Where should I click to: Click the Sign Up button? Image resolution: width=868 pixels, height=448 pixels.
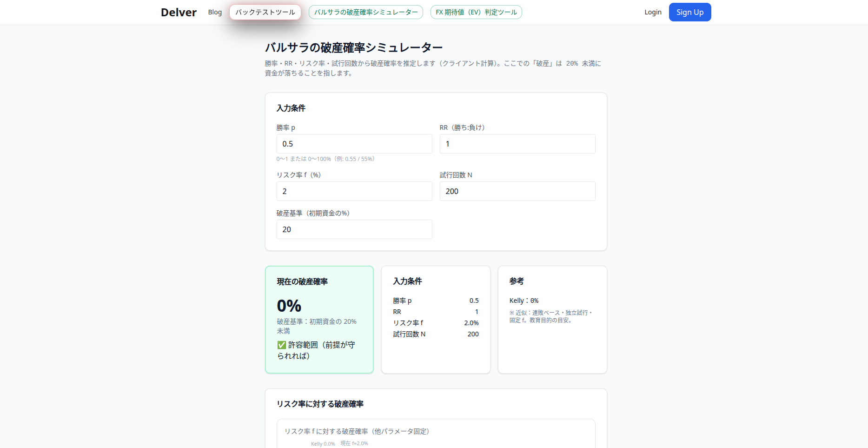click(x=690, y=12)
